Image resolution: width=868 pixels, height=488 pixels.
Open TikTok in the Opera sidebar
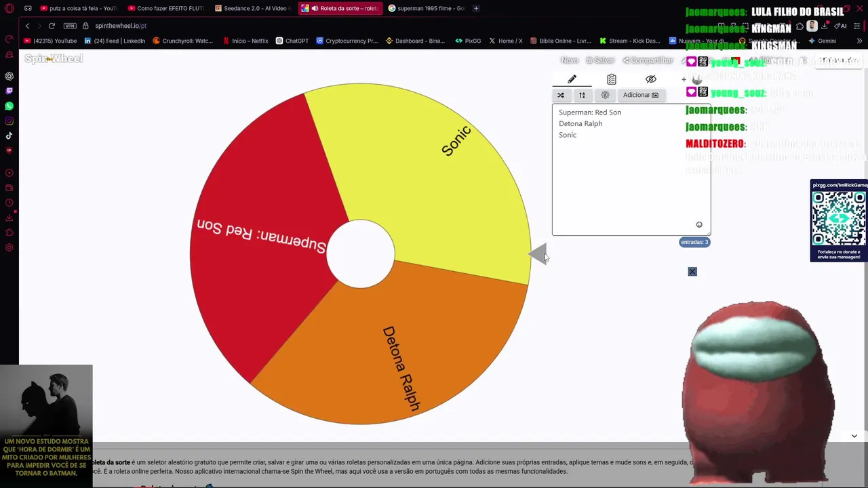tap(9, 136)
